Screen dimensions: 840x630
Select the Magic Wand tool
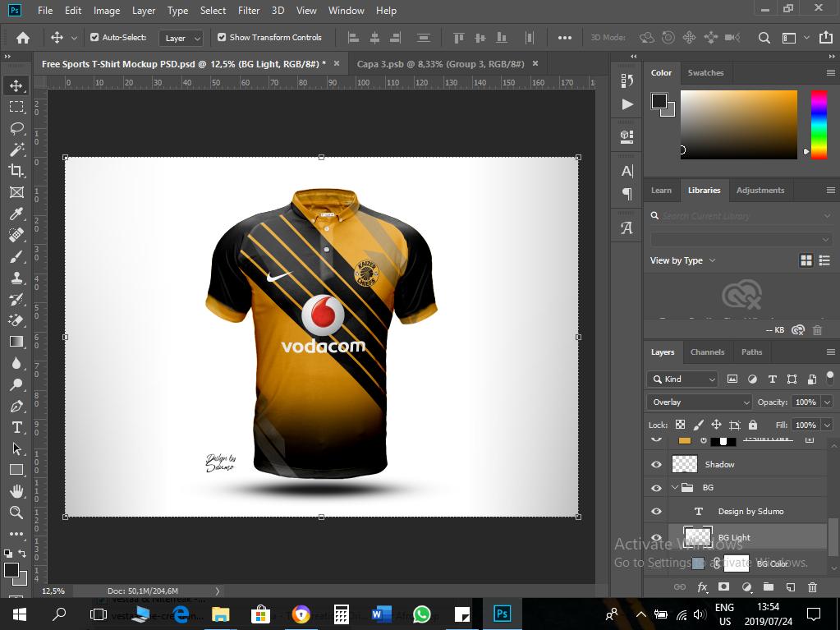16,149
